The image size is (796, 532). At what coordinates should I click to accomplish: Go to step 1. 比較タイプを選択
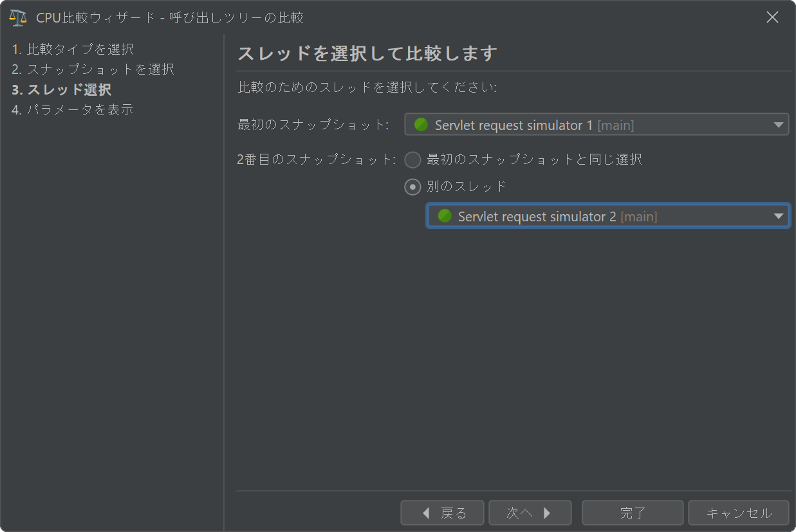click(x=73, y=49)
